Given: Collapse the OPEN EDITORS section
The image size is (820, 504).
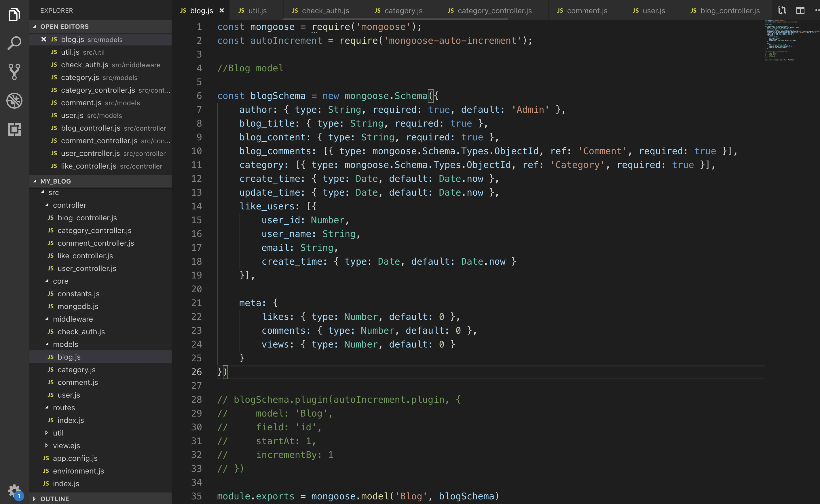Looking at the screenshot, I should (x=35, y=26).
